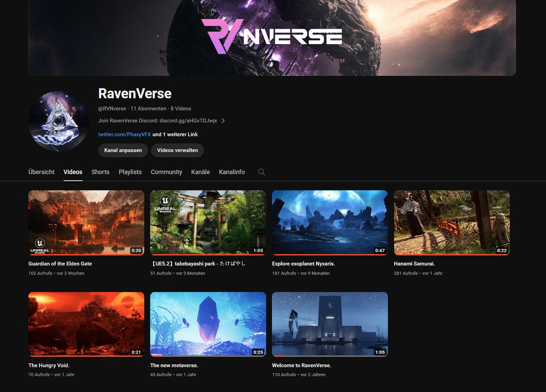Image resolution: width=546 pixels, height=392 pixels.
Task: Open the Explore exoplanet Nyxaris thumbnail
Action: point(329,222)
